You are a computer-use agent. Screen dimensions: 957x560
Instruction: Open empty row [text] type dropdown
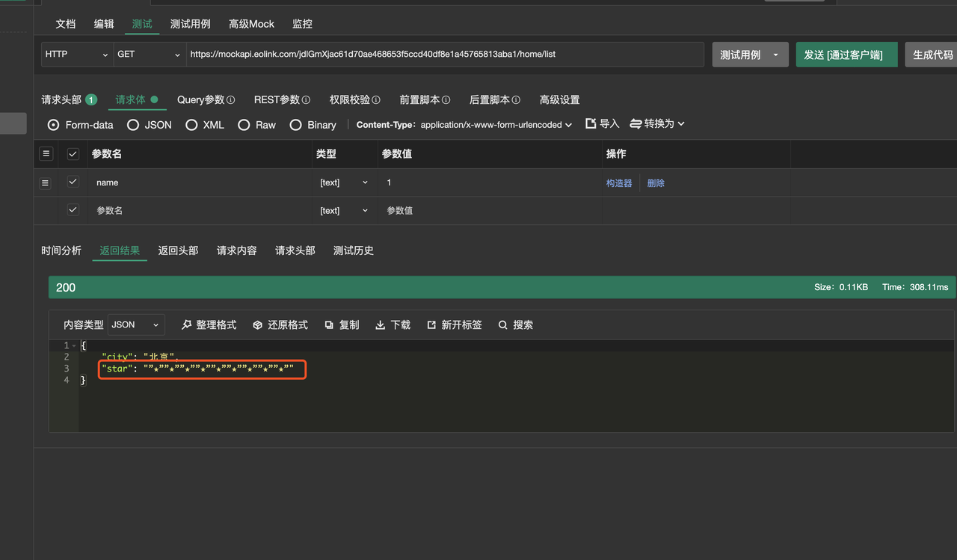344,211
